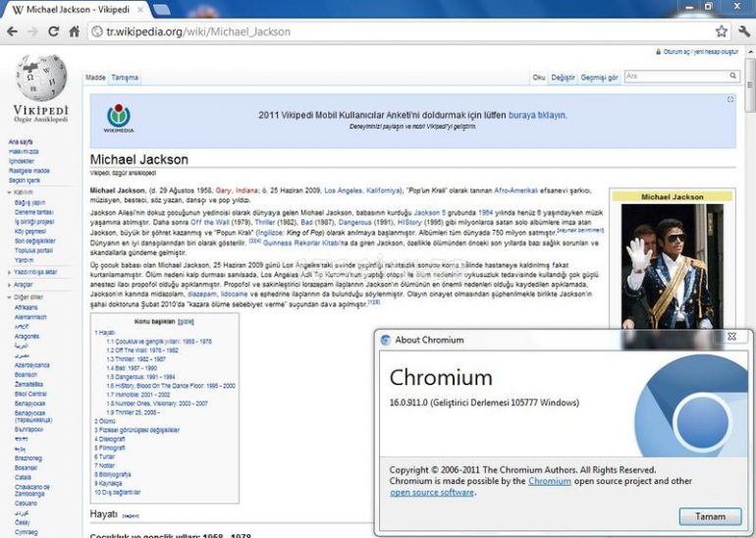Open the 'Afro-Amerikalı' article link
The width and height of the screenshot is (756, 538).
pyautogui.click(x=515, y=190)
